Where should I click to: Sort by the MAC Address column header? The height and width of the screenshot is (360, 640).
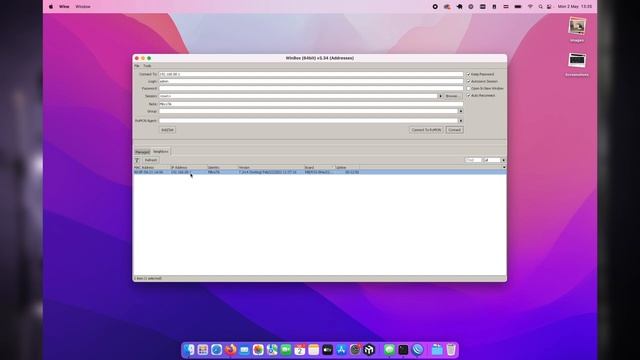tap(151, 167)
